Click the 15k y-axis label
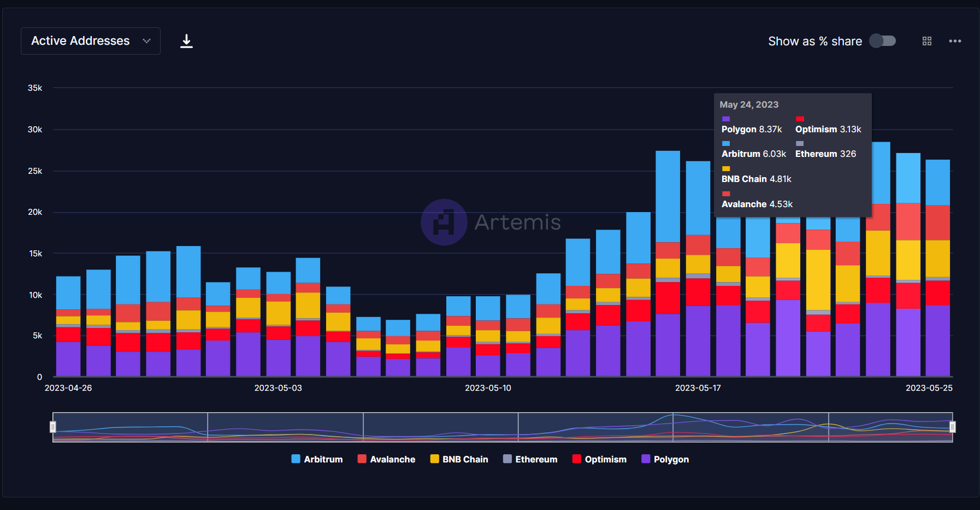The width and height of the screenshot is (980, 510). point(36,254)
